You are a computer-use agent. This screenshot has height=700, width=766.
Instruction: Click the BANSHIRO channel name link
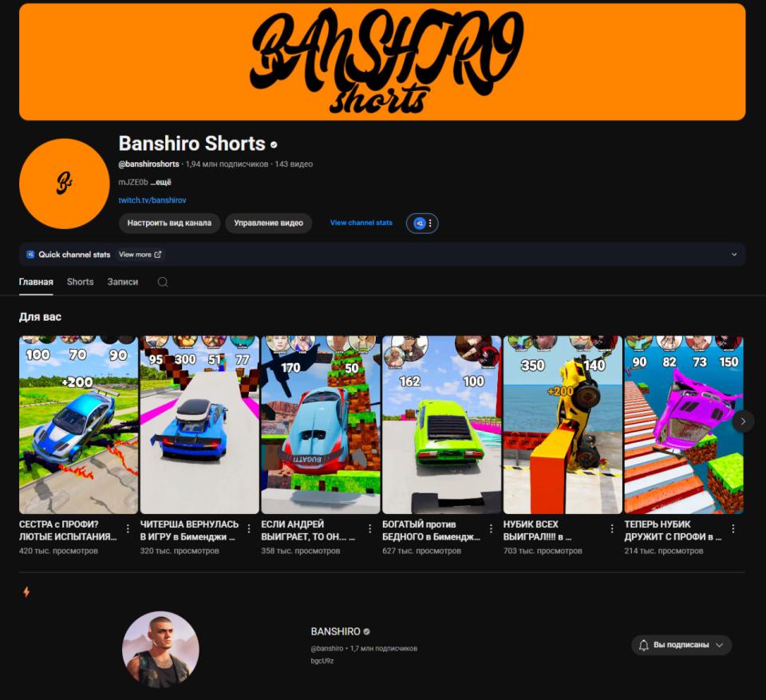point(336,631)
